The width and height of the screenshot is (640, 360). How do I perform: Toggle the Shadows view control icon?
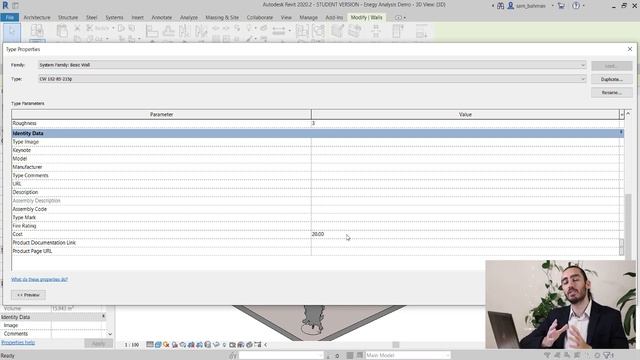click(x=175, y=344)
